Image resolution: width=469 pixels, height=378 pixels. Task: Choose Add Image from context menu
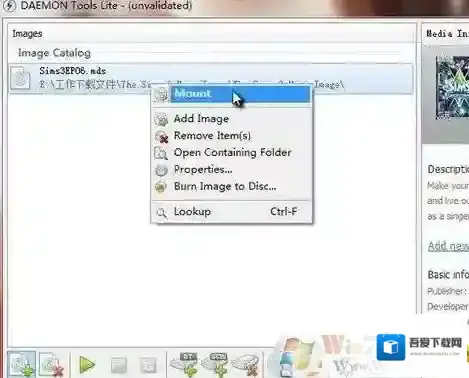tap(232, 119)
